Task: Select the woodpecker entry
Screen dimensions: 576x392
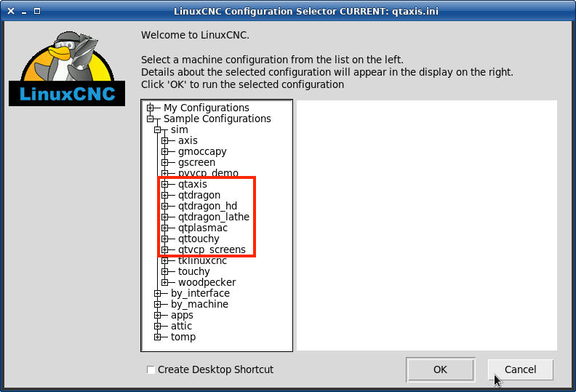Action: pyautogui.click(x=207, y=282)
